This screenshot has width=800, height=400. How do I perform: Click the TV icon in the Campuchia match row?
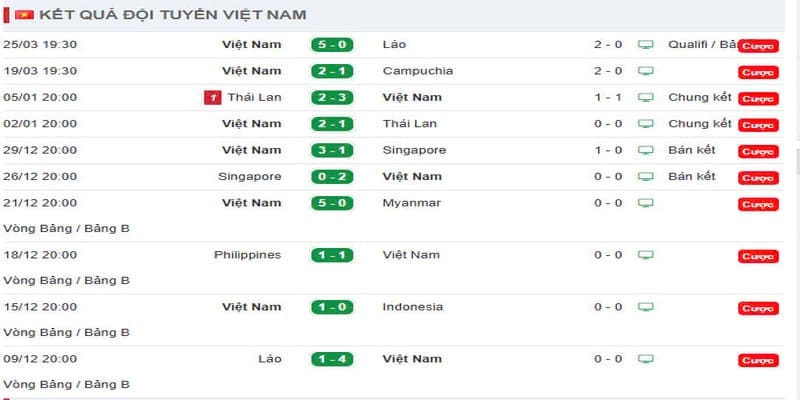click(646, 71)
